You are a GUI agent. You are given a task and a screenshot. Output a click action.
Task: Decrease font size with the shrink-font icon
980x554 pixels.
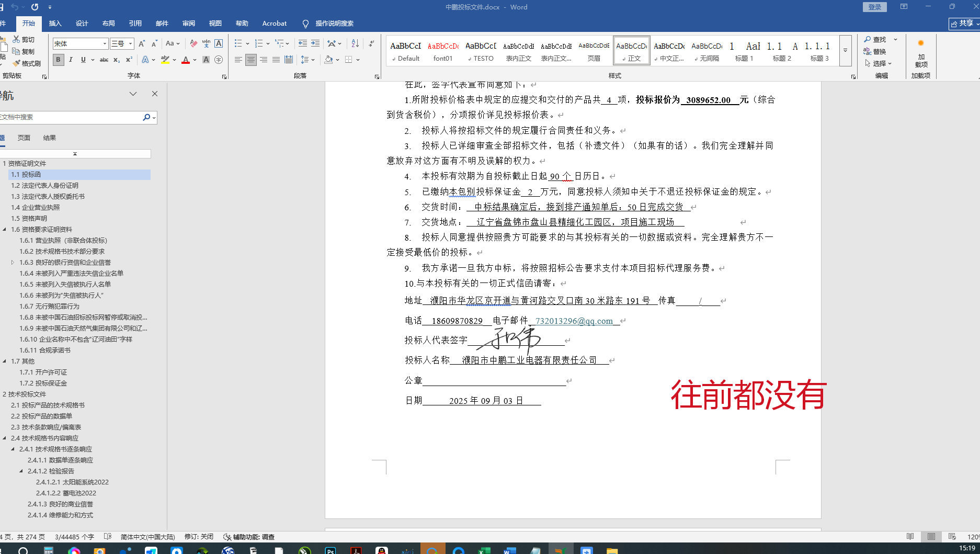click(154, 43)
